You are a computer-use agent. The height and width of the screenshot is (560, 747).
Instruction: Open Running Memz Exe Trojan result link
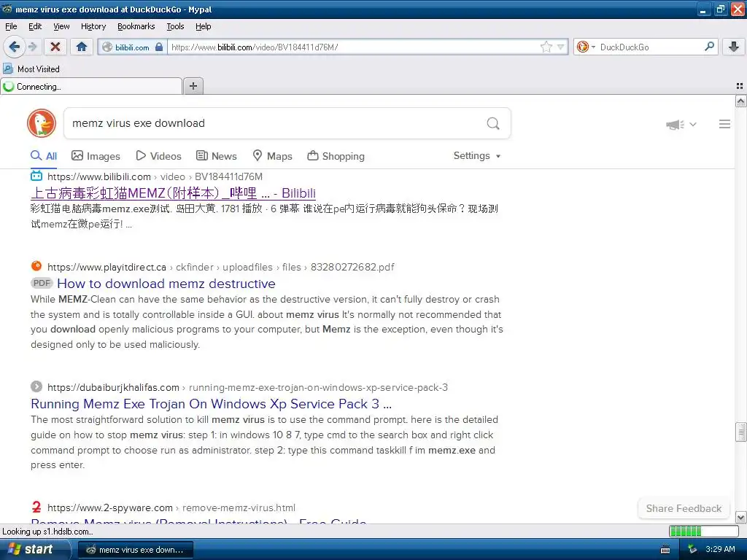pyautogui.click(x=211, y=404)
